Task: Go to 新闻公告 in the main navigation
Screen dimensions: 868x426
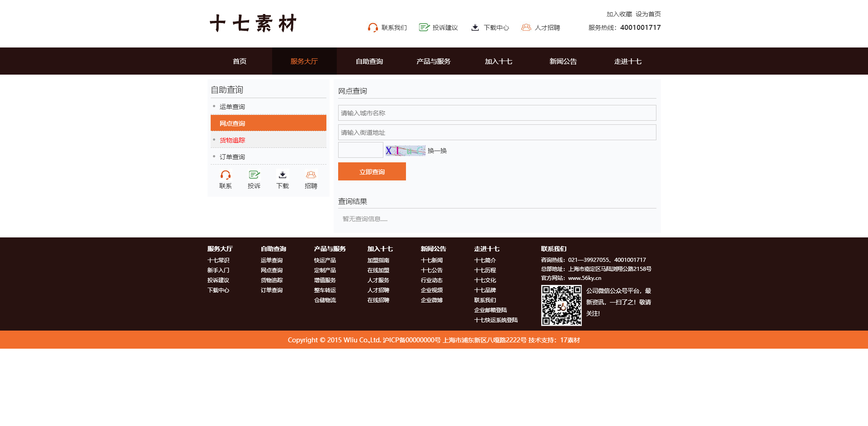Action: click(563, 62)
